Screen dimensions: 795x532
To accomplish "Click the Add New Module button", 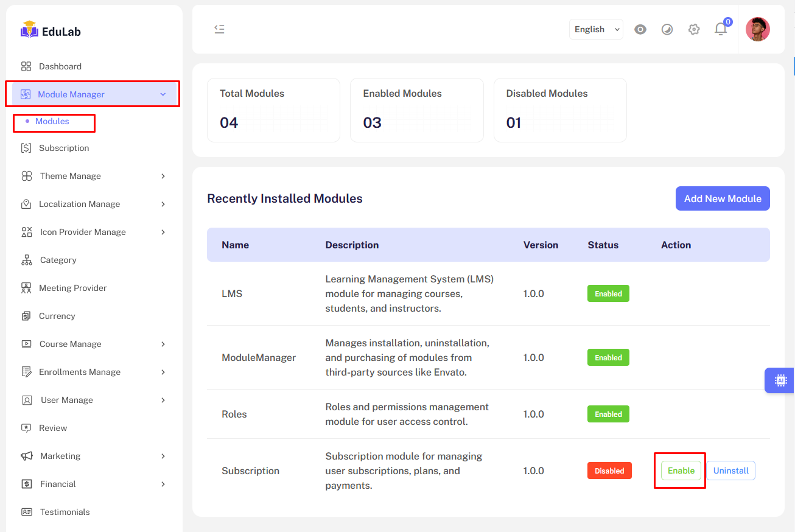I will pyautogui.click(x=723, y=198).
